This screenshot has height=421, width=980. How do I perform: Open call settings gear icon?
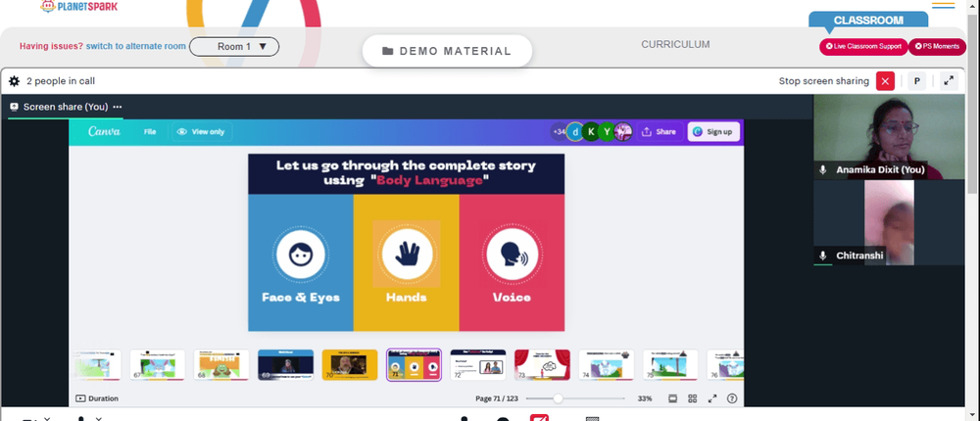point(14,81)
